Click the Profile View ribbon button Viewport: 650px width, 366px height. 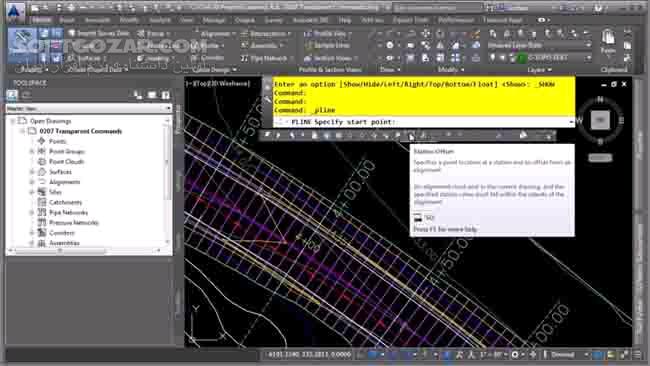coord(328,34)
